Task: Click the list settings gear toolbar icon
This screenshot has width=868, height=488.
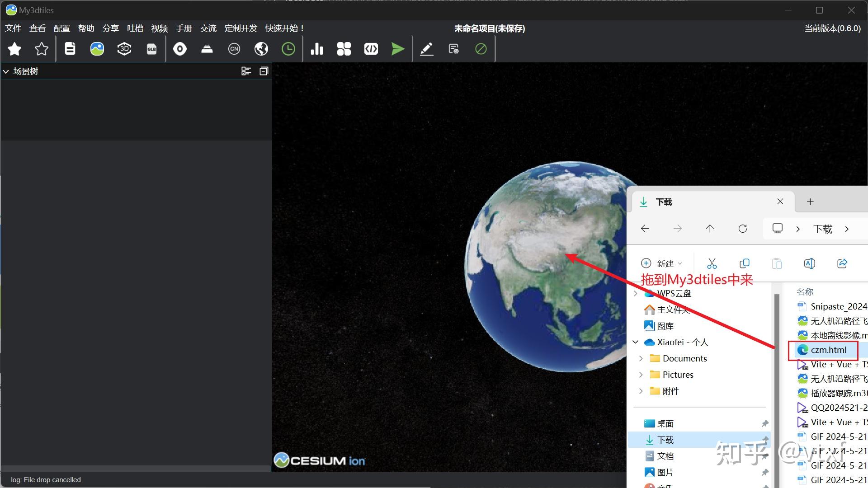Action: point(454,49)
